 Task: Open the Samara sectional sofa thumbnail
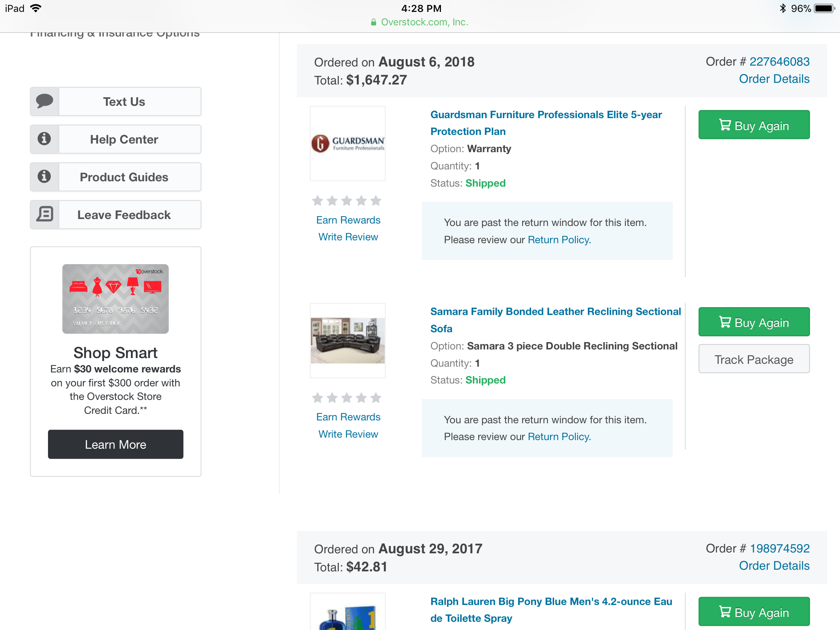[x=348, y=340]
